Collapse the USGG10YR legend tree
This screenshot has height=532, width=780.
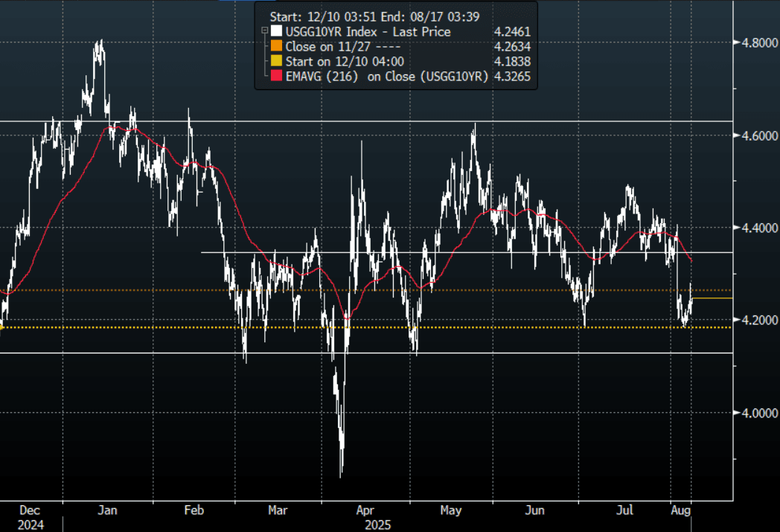click(264, 32)
